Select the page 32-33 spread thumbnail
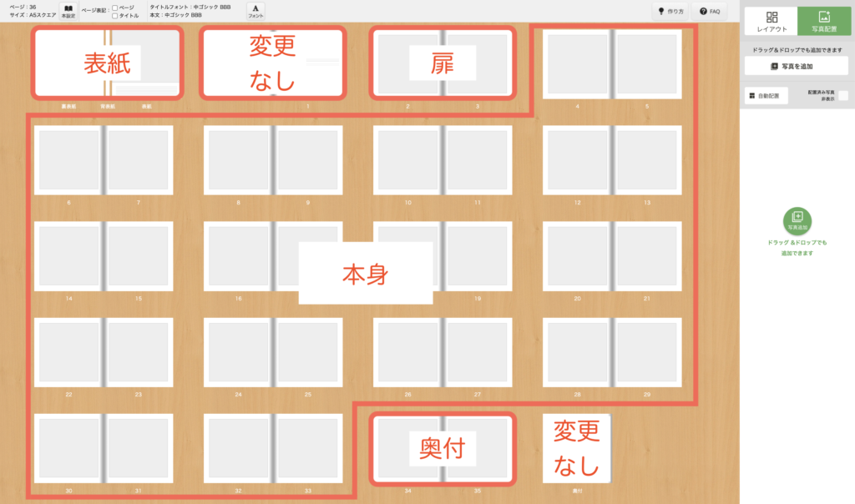Viewport: 855px width, 504px height. click(x=273, y=449)
